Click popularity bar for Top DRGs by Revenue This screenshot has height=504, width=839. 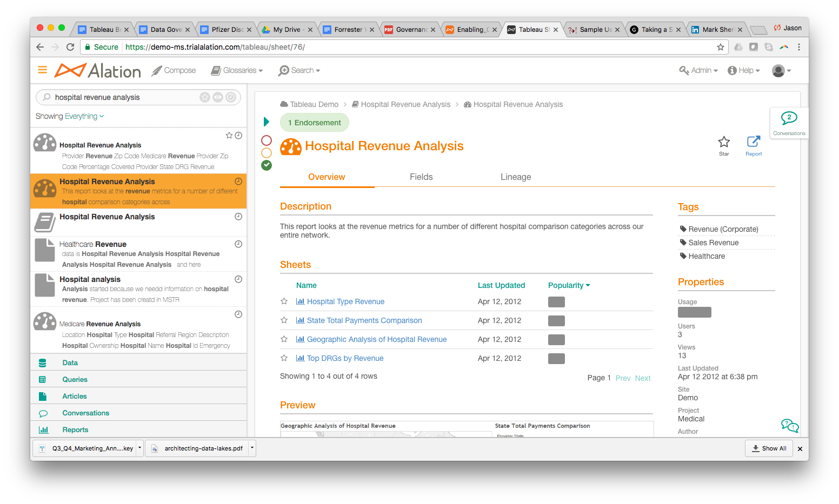(556, 359)
